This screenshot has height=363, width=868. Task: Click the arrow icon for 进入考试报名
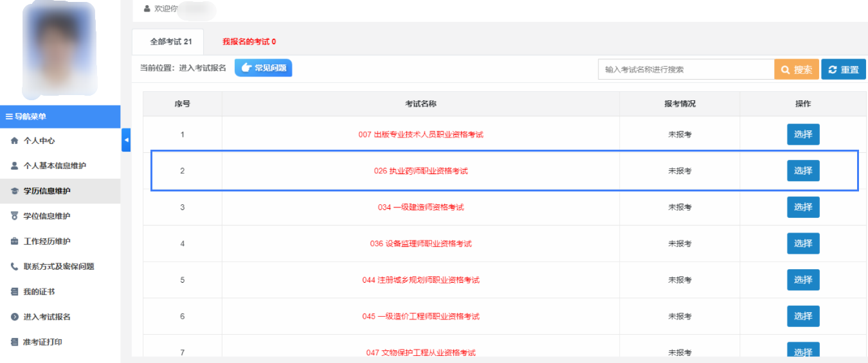tap(15, 317)
